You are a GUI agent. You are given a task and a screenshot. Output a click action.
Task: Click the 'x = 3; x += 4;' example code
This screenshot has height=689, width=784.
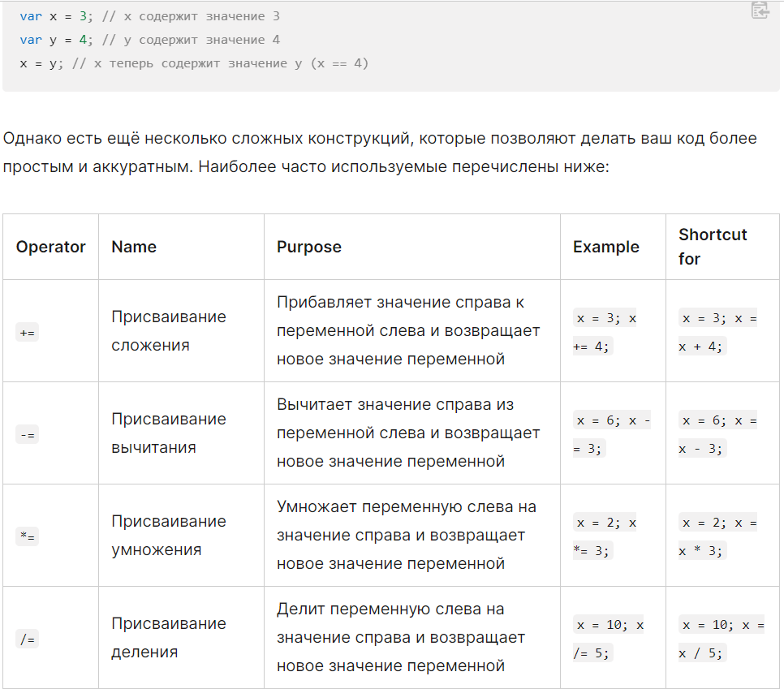click(605, 332)
